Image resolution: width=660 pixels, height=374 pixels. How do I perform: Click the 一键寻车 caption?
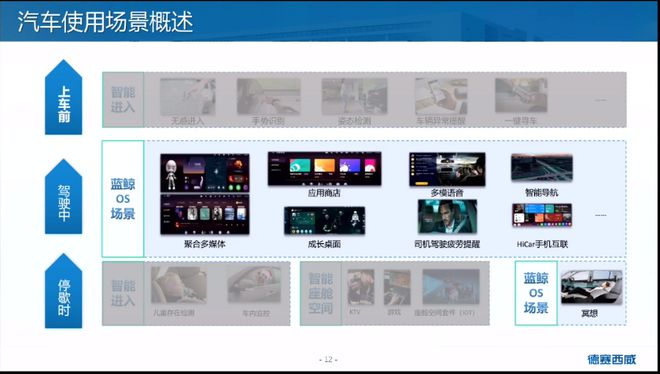click(x=521, y=121)
